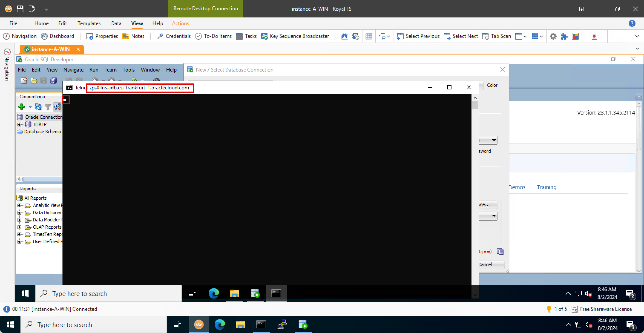Click the SQL Developer Open folder icon

(34, 80)
